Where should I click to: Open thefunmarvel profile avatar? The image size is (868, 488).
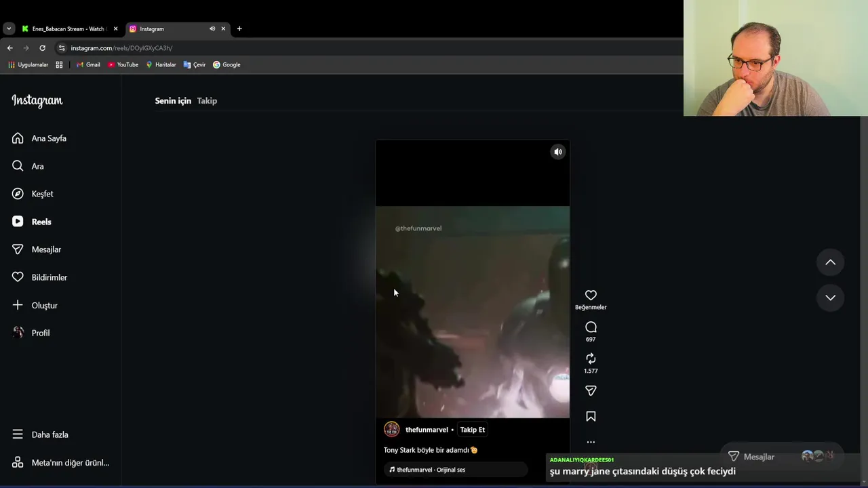click(x=391, y=429)
